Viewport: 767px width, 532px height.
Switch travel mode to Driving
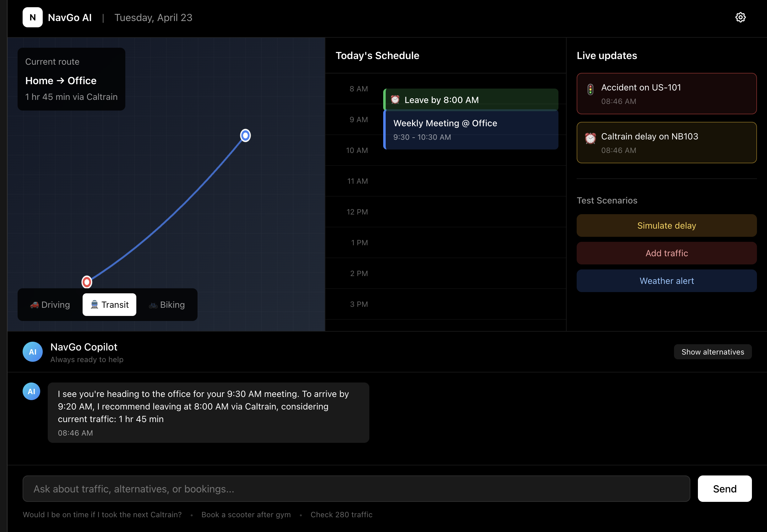50,305
